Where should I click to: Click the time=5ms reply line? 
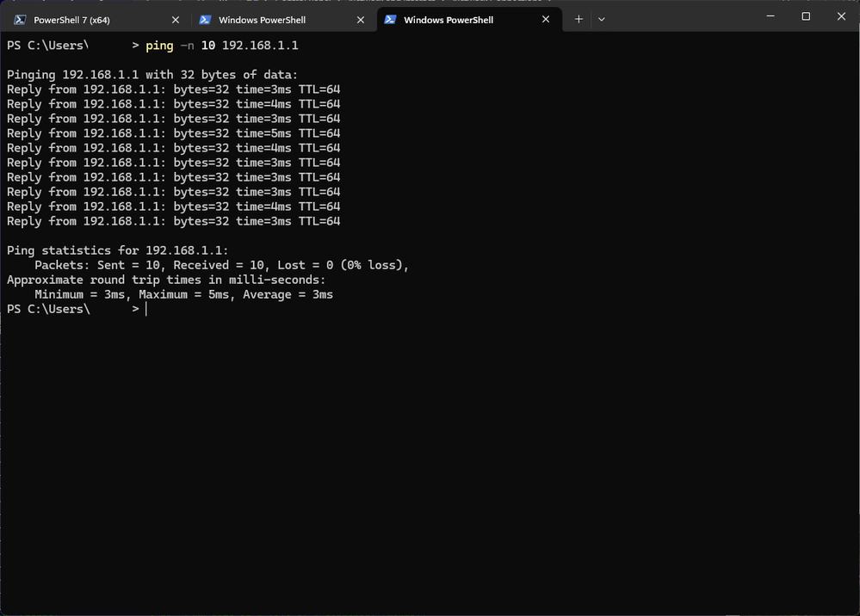pos(173,133)
